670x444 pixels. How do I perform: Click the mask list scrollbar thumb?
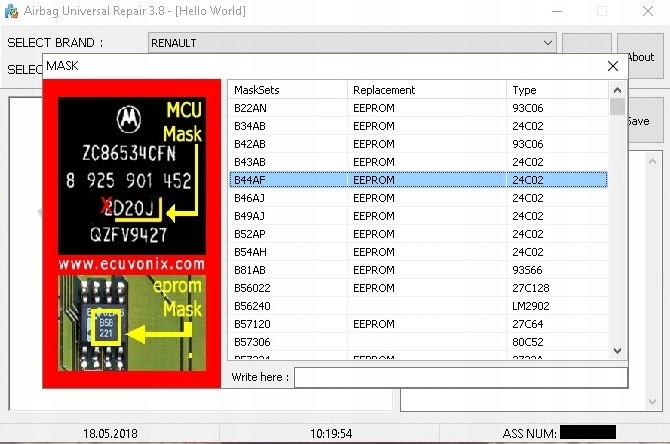pos(617,106)
